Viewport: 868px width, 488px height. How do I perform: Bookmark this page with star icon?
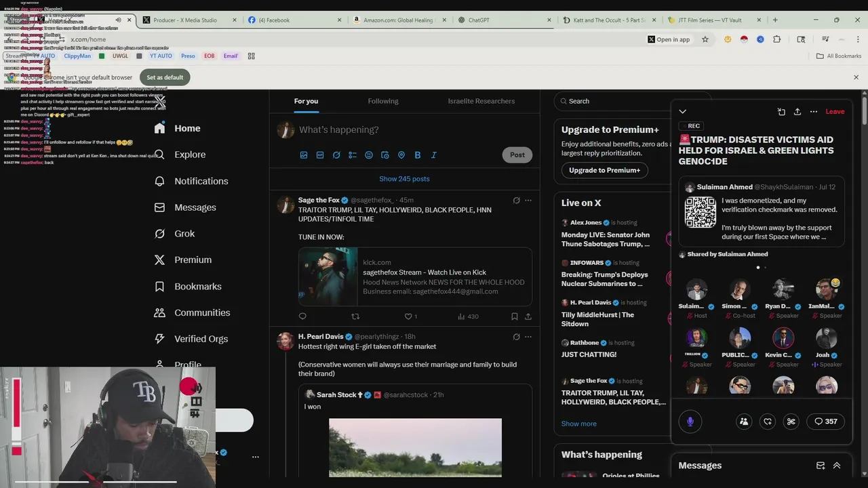click(x=705, y=39)
